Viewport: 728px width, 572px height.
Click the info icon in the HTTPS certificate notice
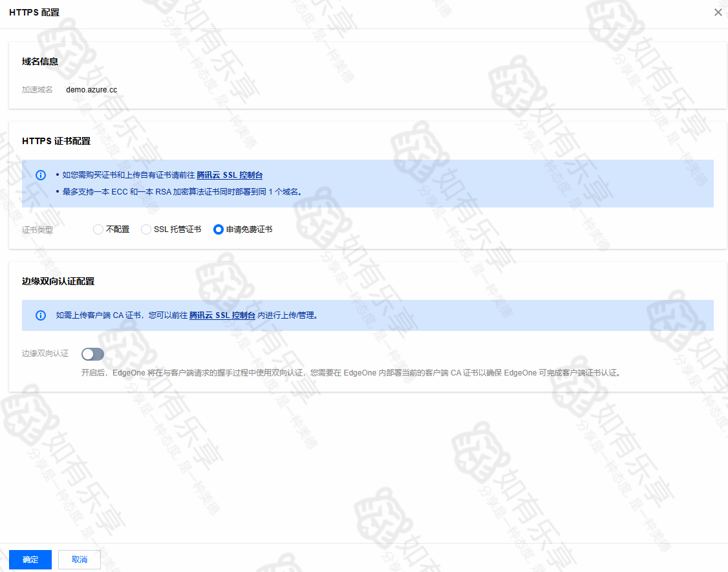pyautogui.click(x=41, y=175)
